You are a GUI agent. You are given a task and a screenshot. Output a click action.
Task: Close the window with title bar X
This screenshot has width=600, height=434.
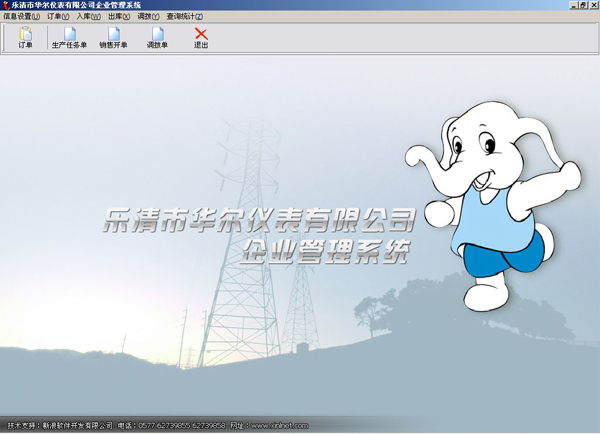[591, 5]
